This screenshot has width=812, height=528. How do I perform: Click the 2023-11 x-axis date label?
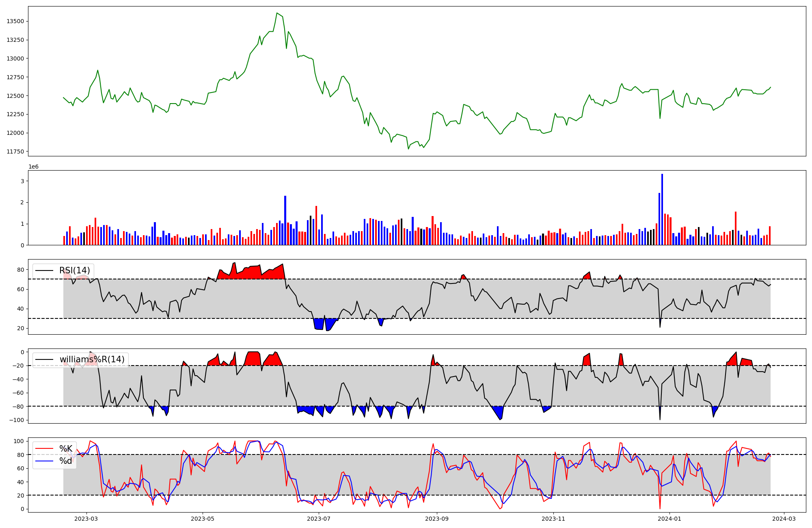point(553,519)
